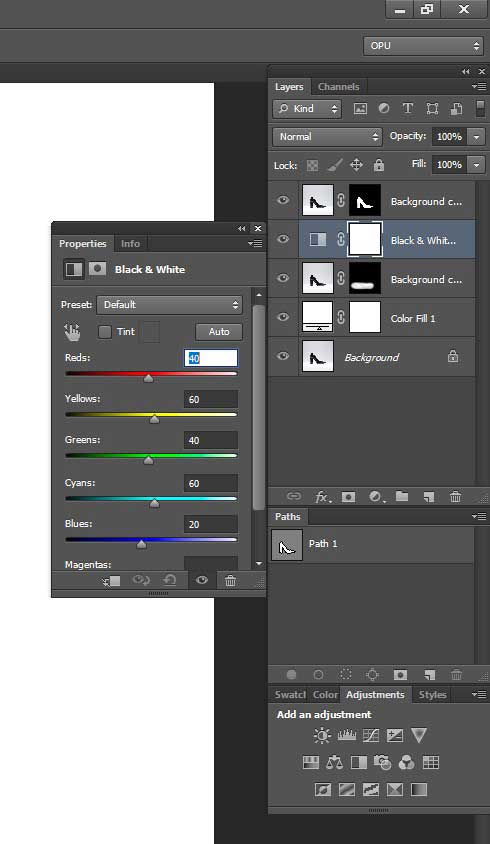This screenshot has height=844, width=490.
Task: Filter layers by shape layer icon
Action: tap(432, 109)
